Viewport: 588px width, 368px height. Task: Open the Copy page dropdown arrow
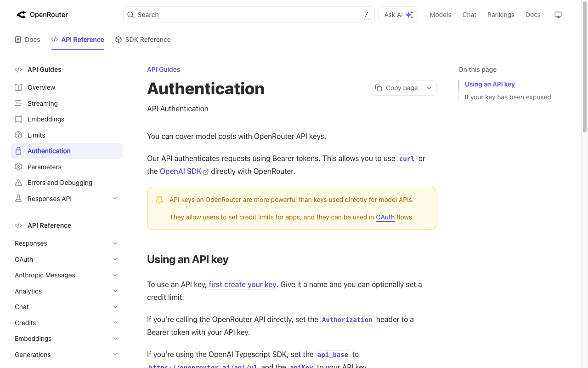tap(429, 87)
